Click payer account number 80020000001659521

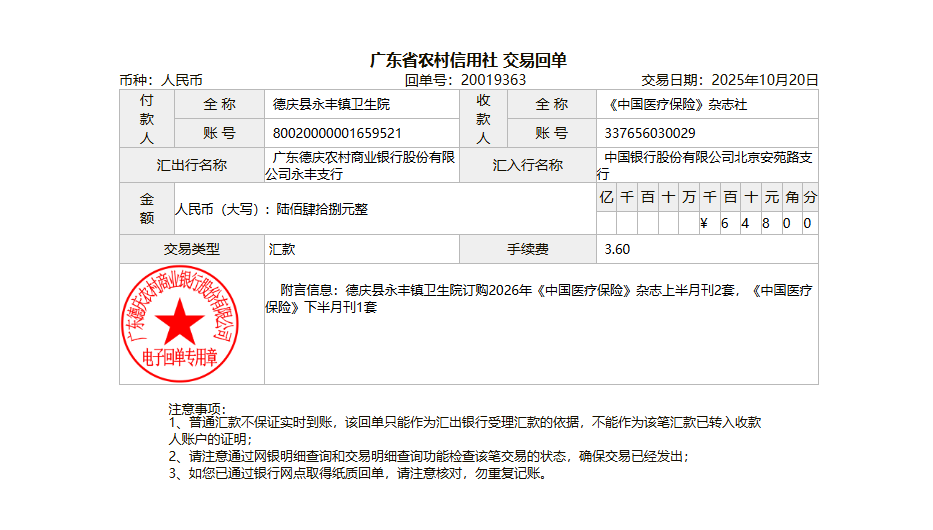337,132
